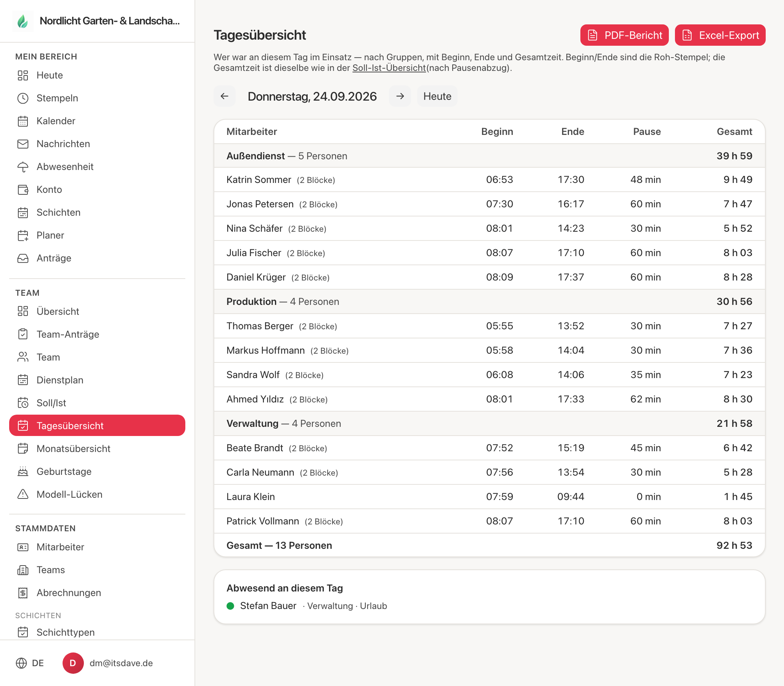Click the Mitarbeiter ID card icon
The width and height of the screenshot is (784, 686).
click(23, 547)
